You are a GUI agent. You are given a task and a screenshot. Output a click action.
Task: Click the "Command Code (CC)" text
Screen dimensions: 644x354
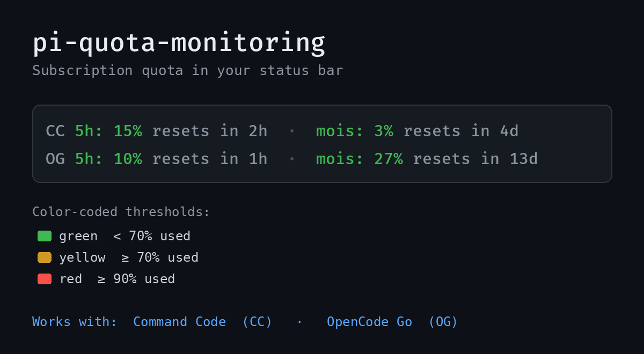pos(203,322)
